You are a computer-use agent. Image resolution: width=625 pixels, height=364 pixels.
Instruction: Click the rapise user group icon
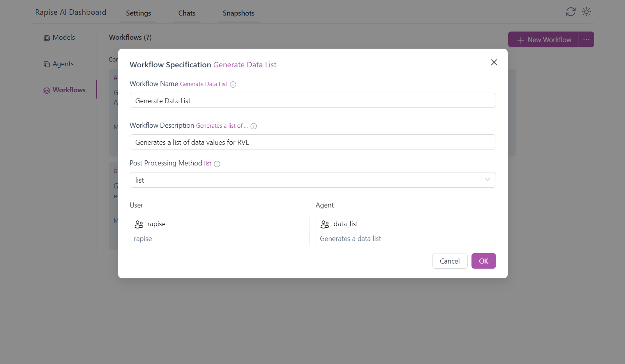point(139,224)
